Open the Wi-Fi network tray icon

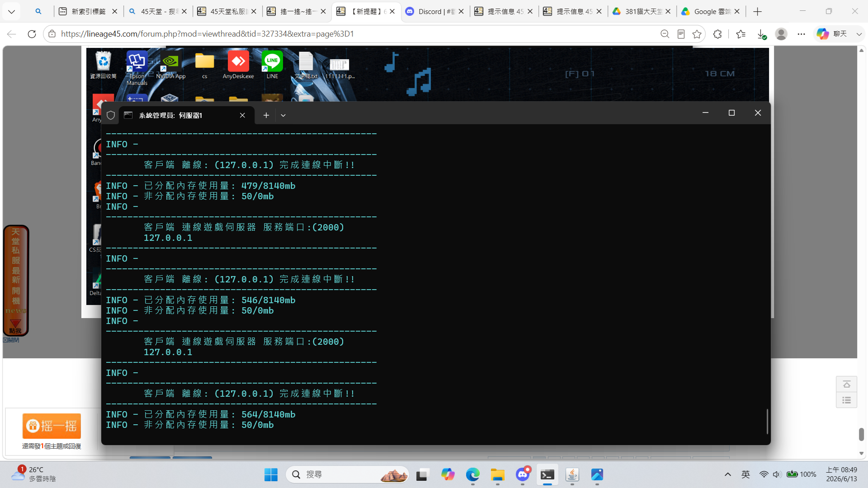click(x=764, y=474)
